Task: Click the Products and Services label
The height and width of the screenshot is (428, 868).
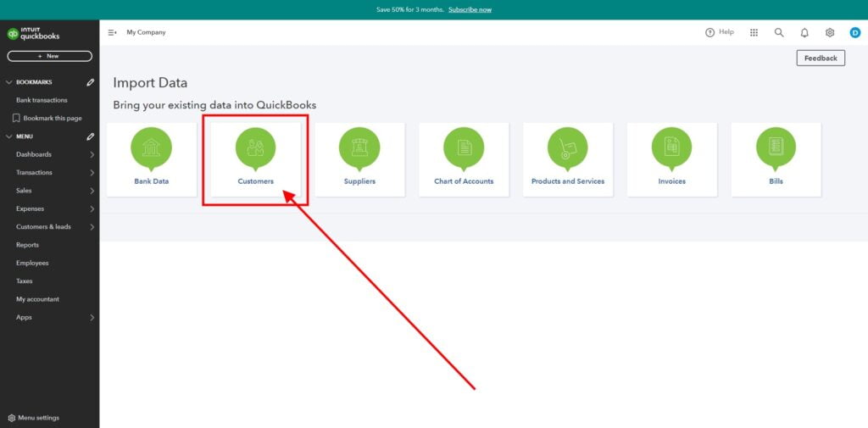Action: [x=568, y=181]
